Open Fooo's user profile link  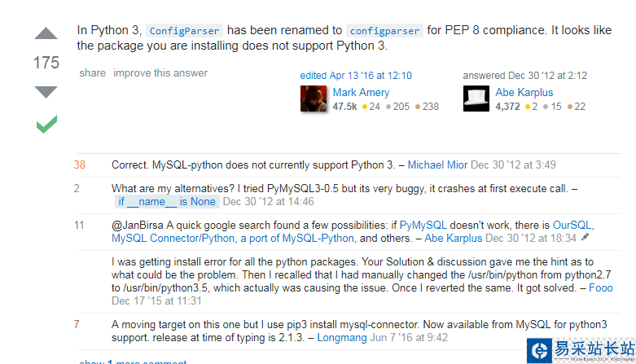(601, 287)
